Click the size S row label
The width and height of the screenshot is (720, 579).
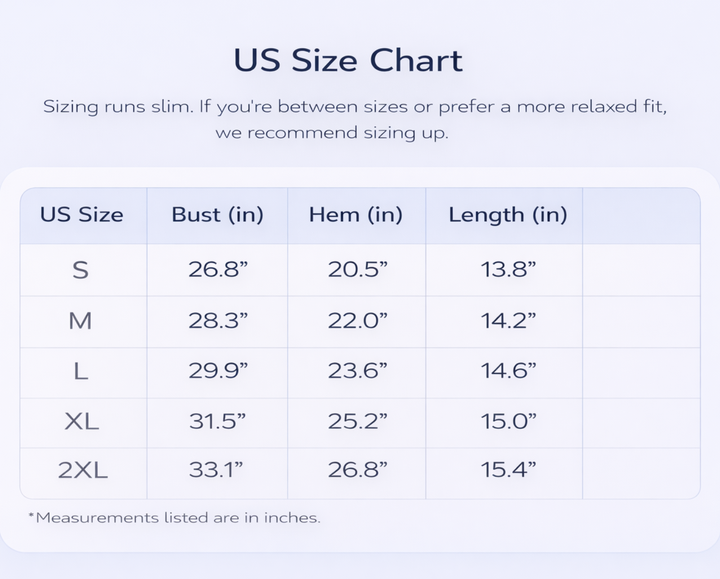click(81, 269)
